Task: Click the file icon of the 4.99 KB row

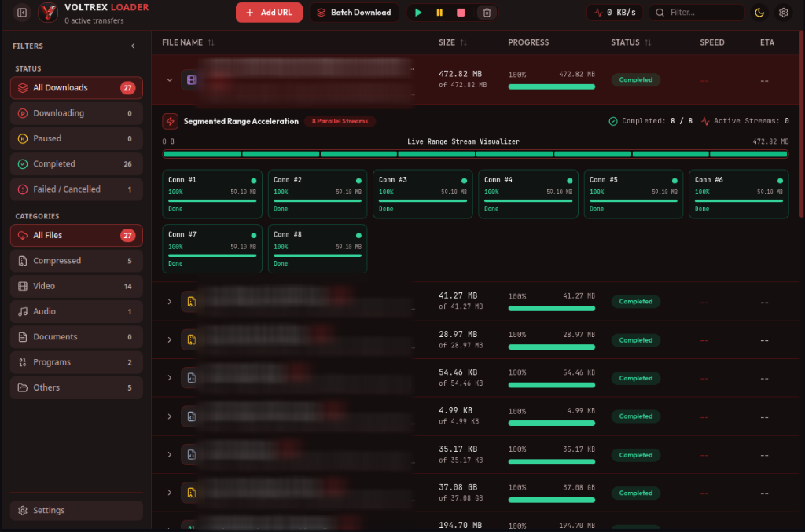Action: (x=192, y=416)
